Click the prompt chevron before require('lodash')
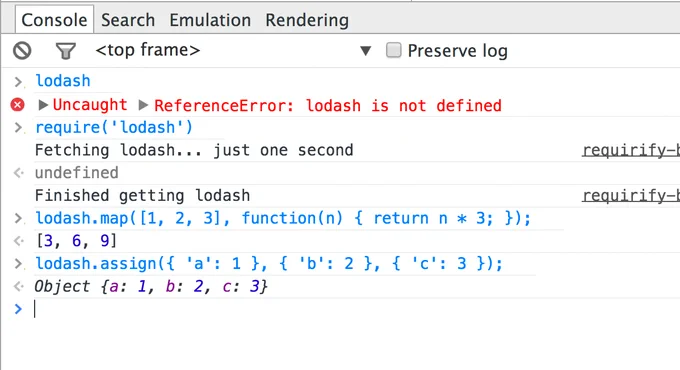The width and height of the screenshot is (680, 370). coord(18,128)
